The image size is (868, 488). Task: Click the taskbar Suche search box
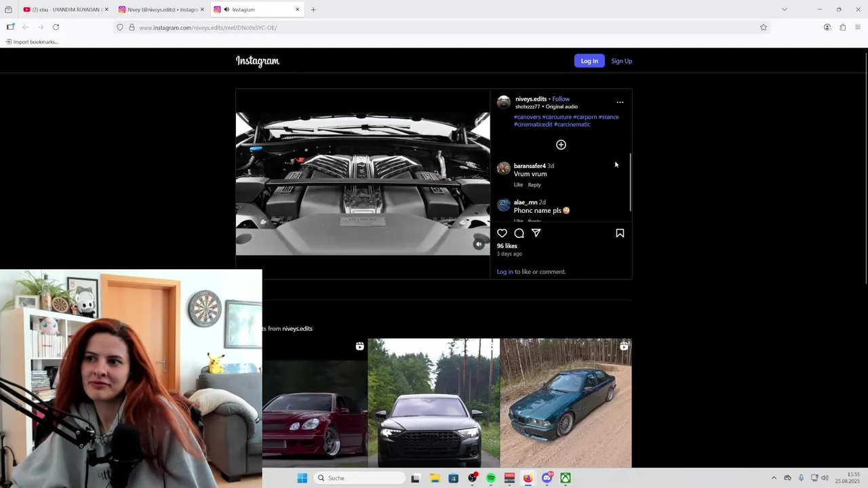click(x=360, y=478)
